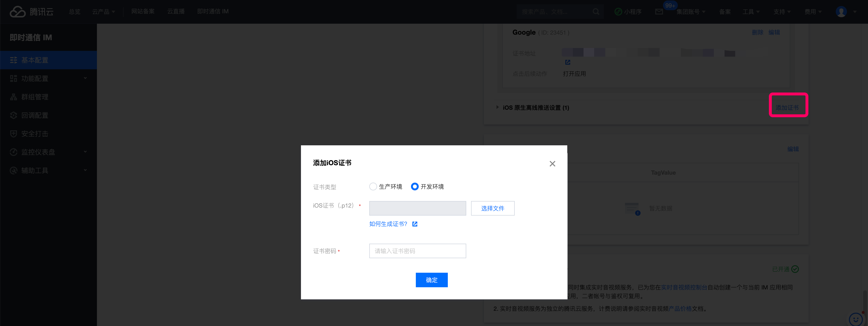Click 编辑 for the Google certificate

pos(774,32)
